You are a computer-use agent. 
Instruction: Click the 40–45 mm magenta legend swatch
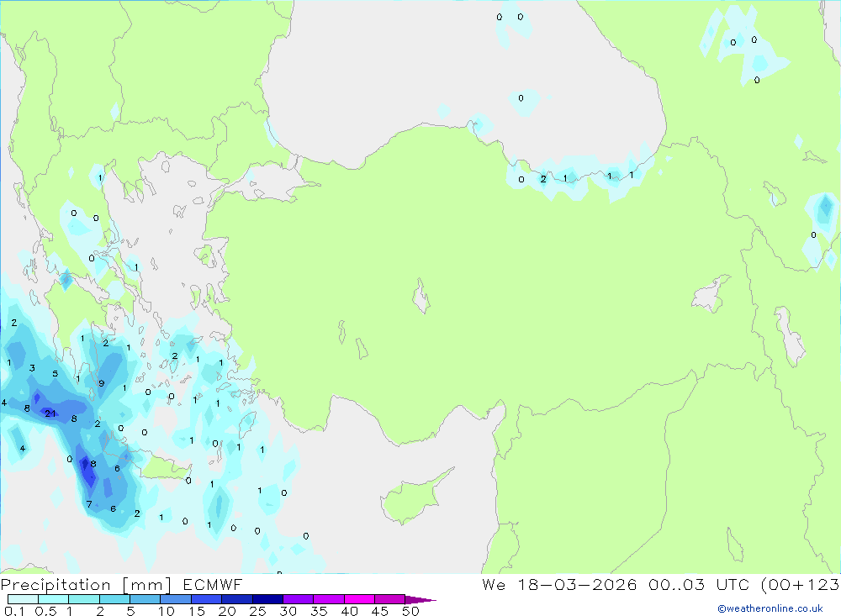click(359, 599)
